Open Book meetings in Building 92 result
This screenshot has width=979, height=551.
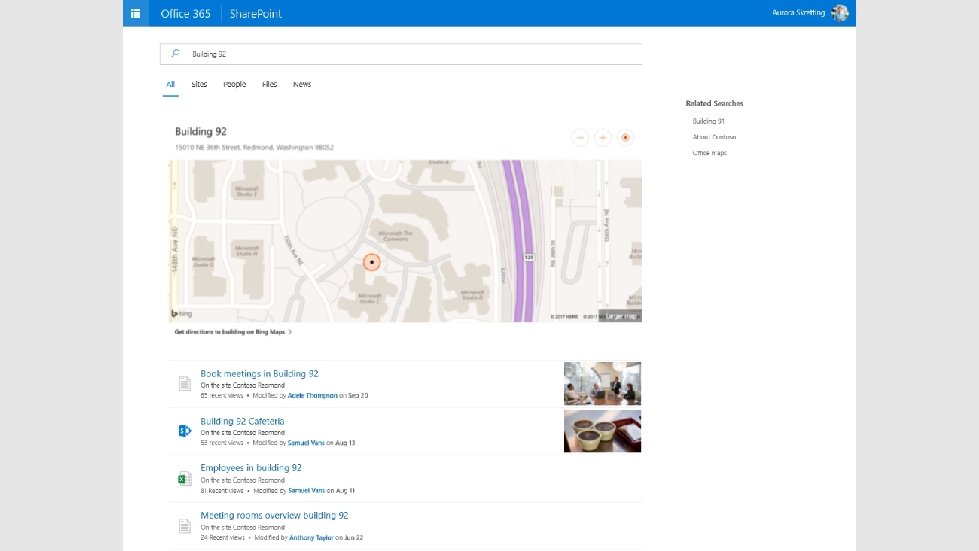259,374
